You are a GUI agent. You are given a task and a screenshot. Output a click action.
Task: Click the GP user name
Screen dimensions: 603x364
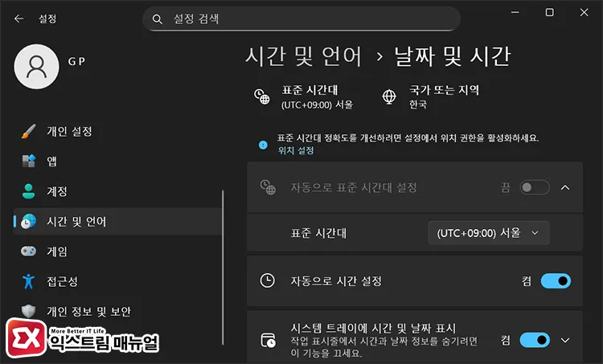(x=76, y=61)
